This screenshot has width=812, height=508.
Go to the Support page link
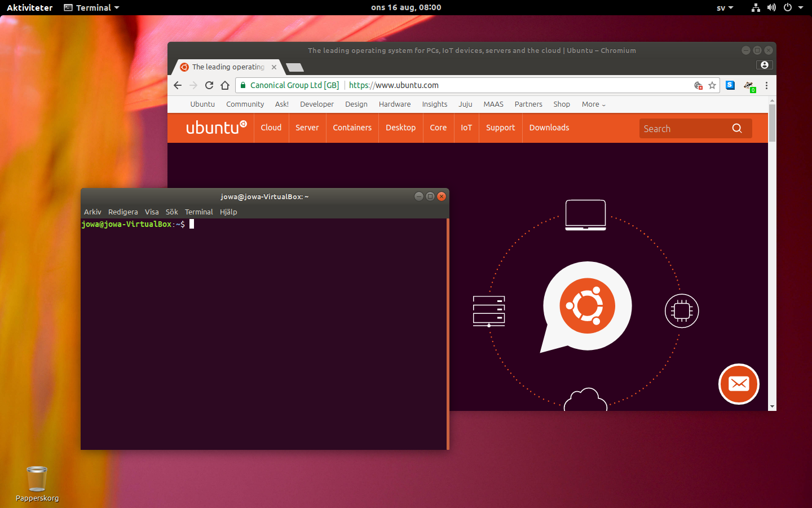501,128
